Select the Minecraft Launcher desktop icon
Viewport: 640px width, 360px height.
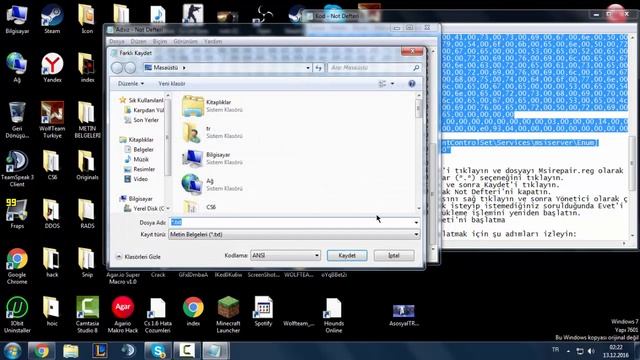click(228, 315)
